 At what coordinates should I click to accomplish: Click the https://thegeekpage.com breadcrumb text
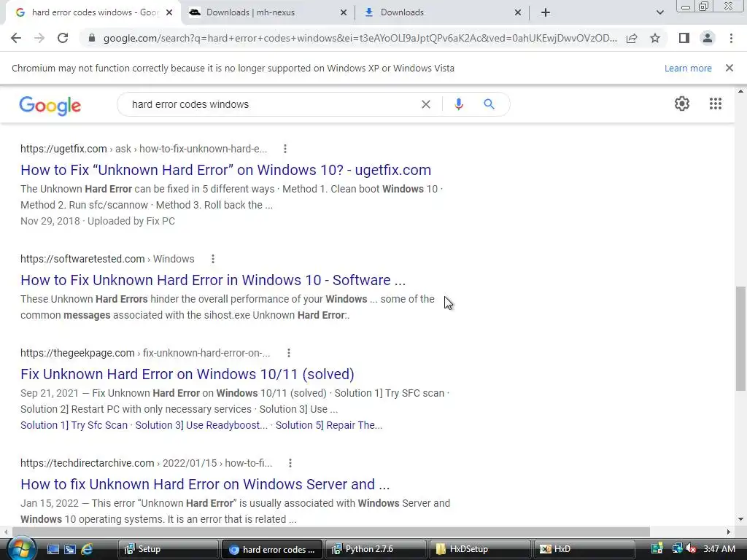77,353
